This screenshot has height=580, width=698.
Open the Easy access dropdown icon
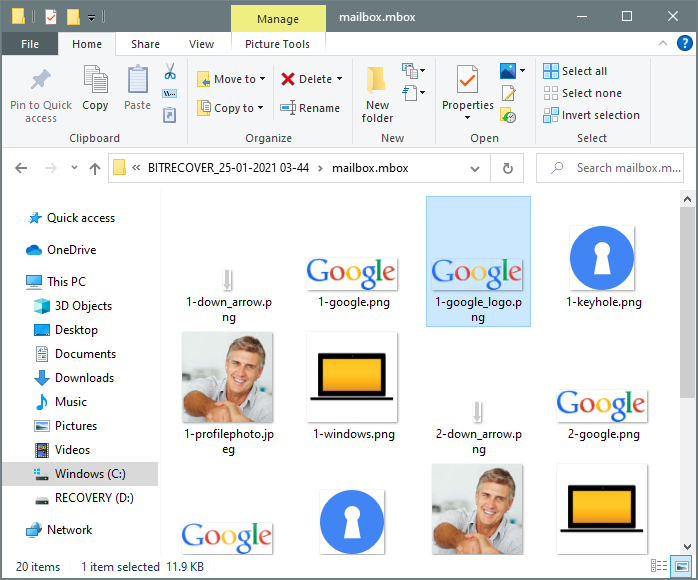[413, 93]
